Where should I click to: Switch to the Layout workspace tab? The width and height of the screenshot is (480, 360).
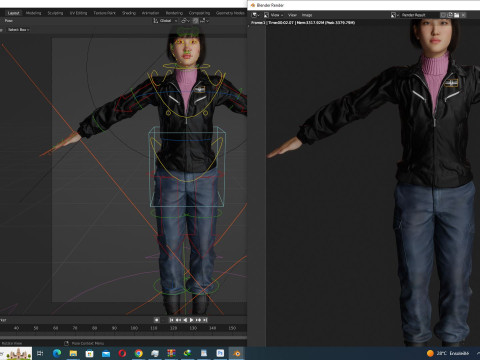tap(14, 13)
